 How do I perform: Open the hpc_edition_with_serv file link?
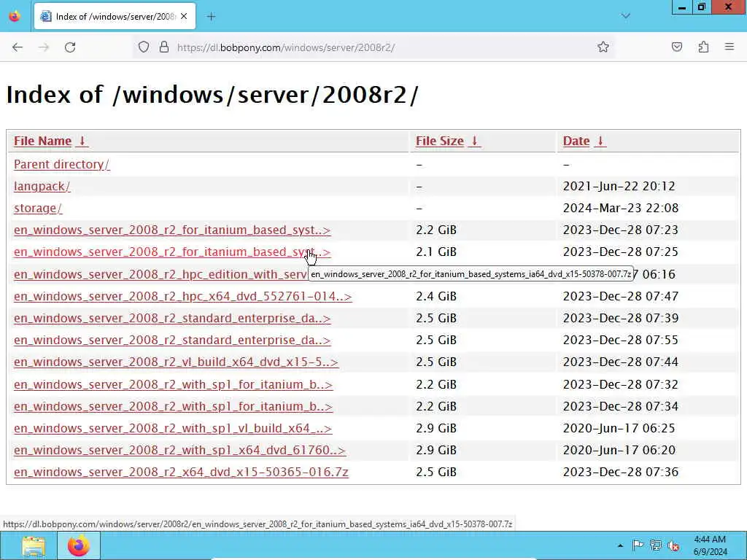pyautogui.click(x=161, y=274)
